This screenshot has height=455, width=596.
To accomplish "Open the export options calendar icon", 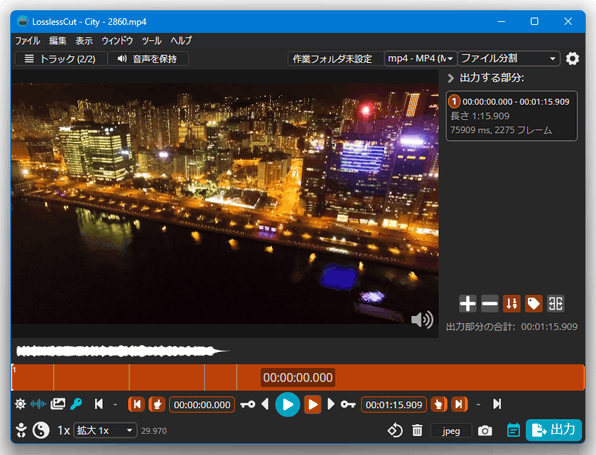I will coord(514,430).
